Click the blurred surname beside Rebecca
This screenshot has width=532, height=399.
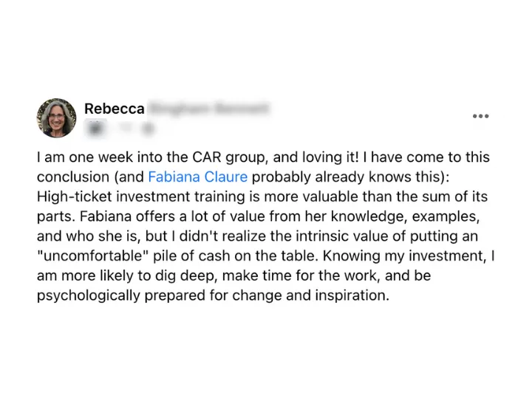(x=209, y=108)
